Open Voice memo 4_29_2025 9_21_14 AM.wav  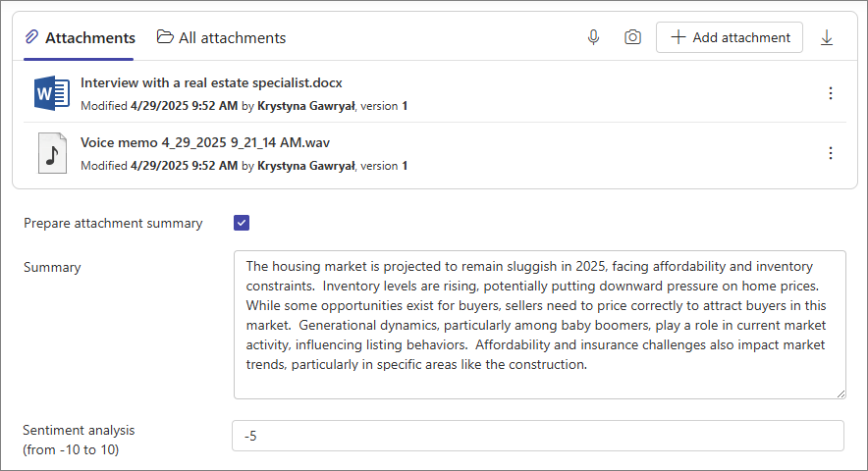[205, 142]
